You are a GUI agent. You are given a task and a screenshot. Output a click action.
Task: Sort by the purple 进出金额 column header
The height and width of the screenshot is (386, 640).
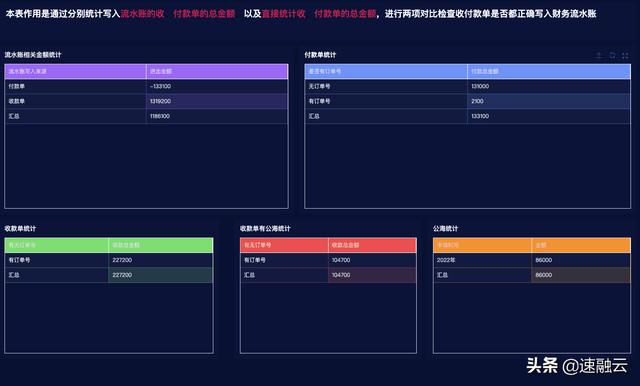coord(217,71)
